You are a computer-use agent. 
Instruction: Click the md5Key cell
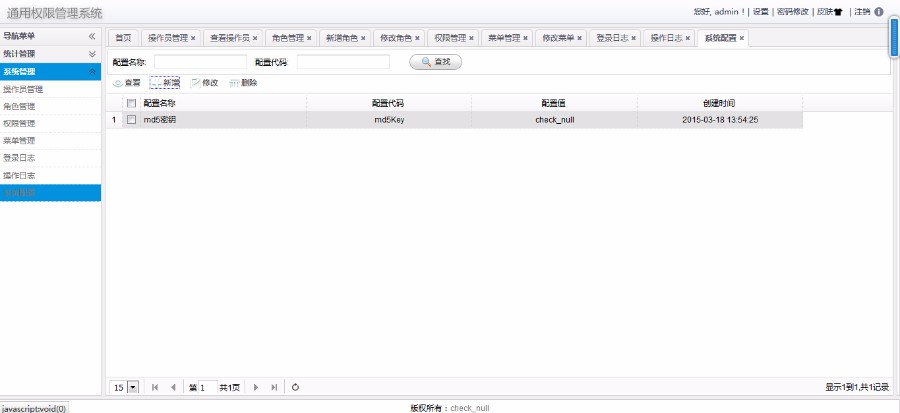point(389,120)
